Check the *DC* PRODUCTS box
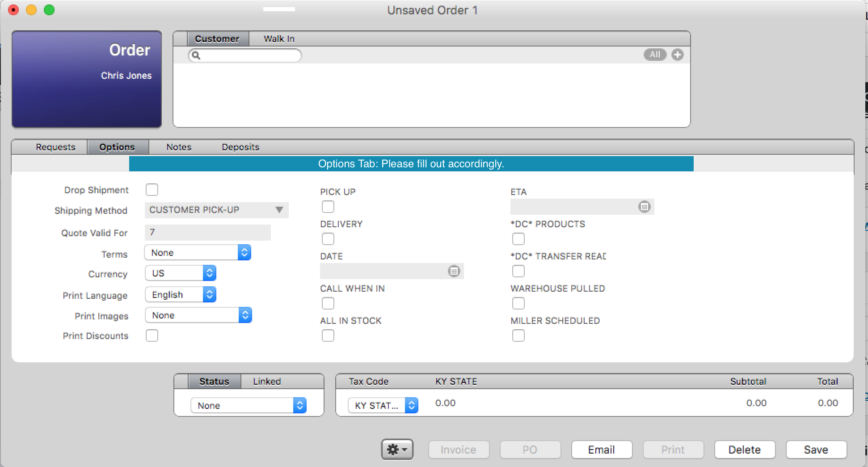 [518, 239]
